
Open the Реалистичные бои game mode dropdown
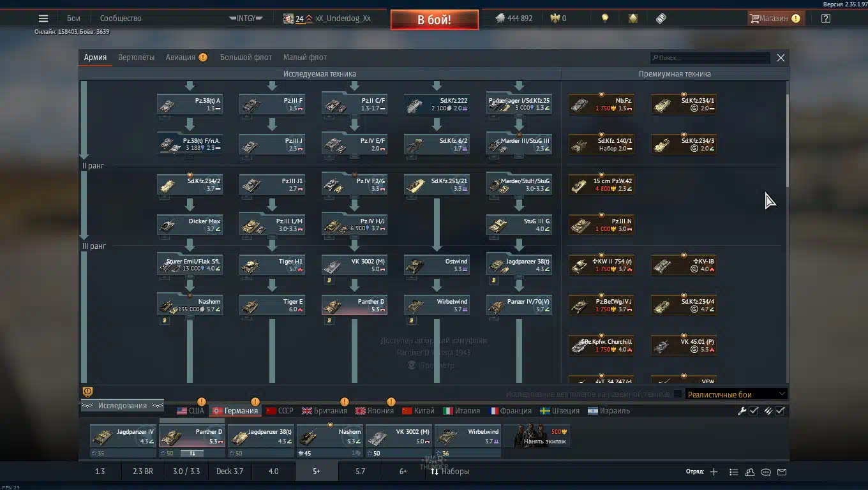coord(736,394)
